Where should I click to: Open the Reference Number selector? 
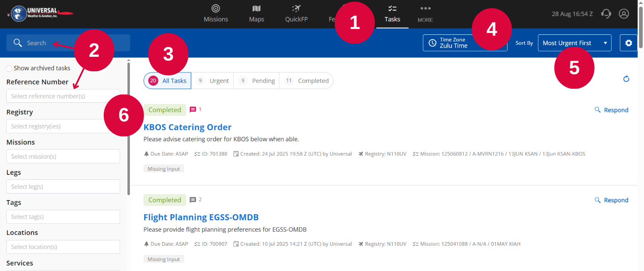point(63,96)
